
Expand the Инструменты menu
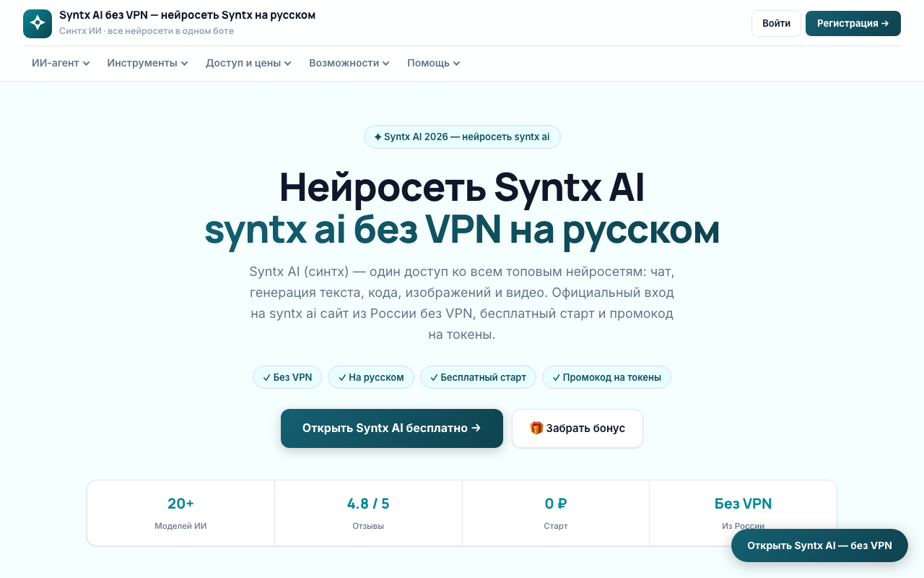click(x=148, y=63)
